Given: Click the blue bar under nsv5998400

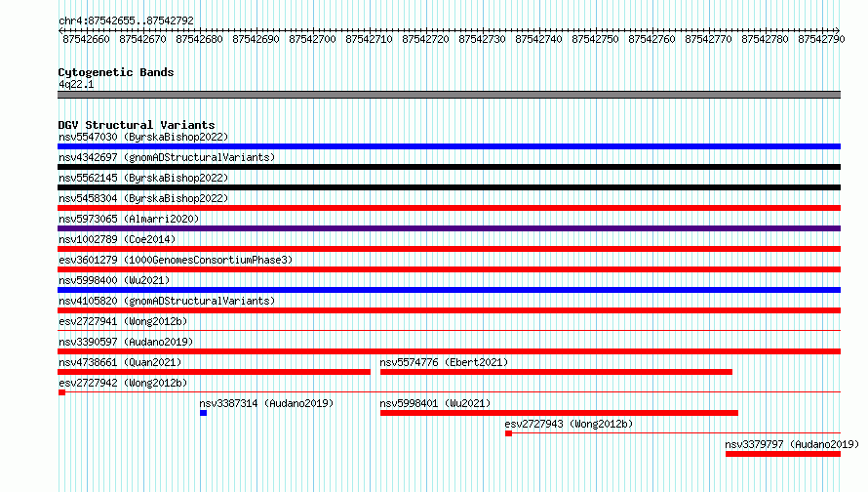Looking at the screenshot, I should tap(449, 290).
